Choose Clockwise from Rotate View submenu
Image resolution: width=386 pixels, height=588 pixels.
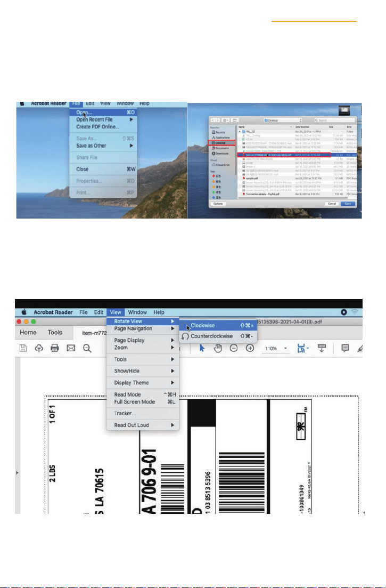(x=218, y=326)
